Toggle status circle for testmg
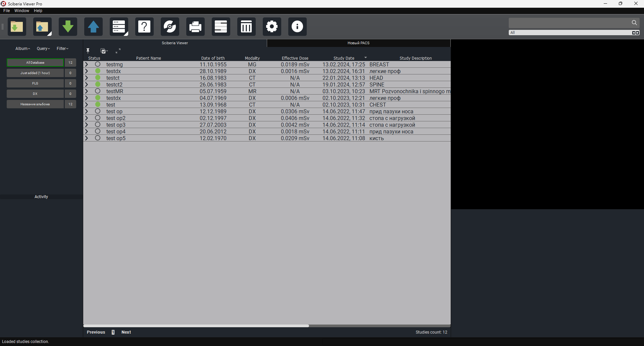 [x=98, y=64]
